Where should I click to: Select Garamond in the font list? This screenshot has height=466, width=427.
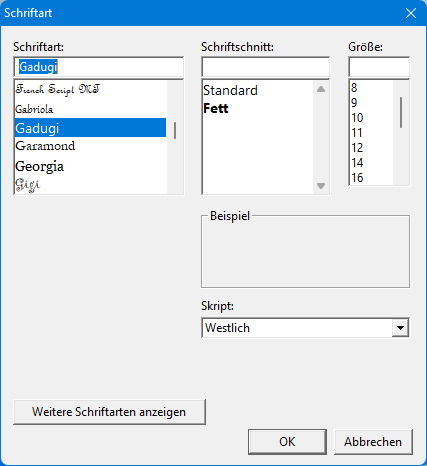pos(90,146)
